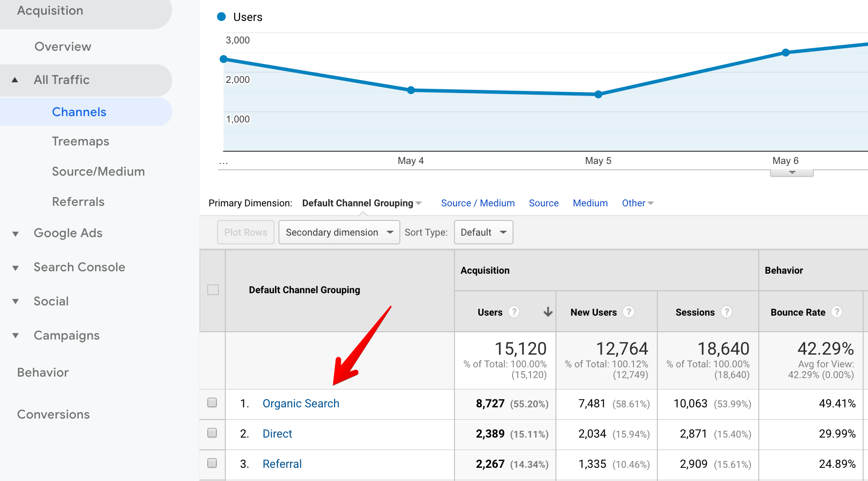
Task: Open the Referrals report
Action: click(x=78, y=202)
